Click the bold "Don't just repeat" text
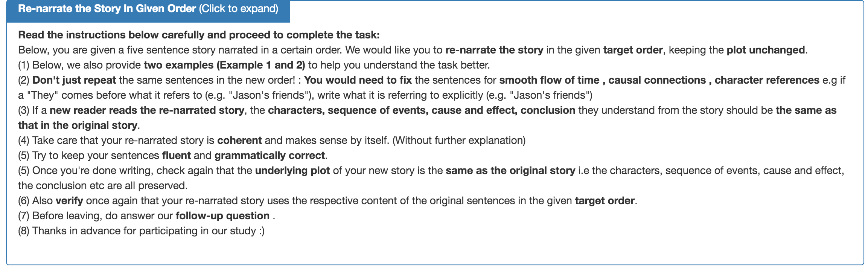This screenshot has height=269, width=868. [74, 80]
